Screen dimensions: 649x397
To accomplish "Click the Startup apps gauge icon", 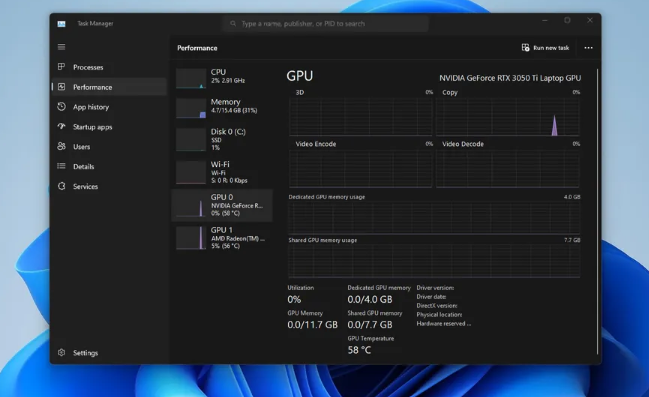I will pos(61,126).
